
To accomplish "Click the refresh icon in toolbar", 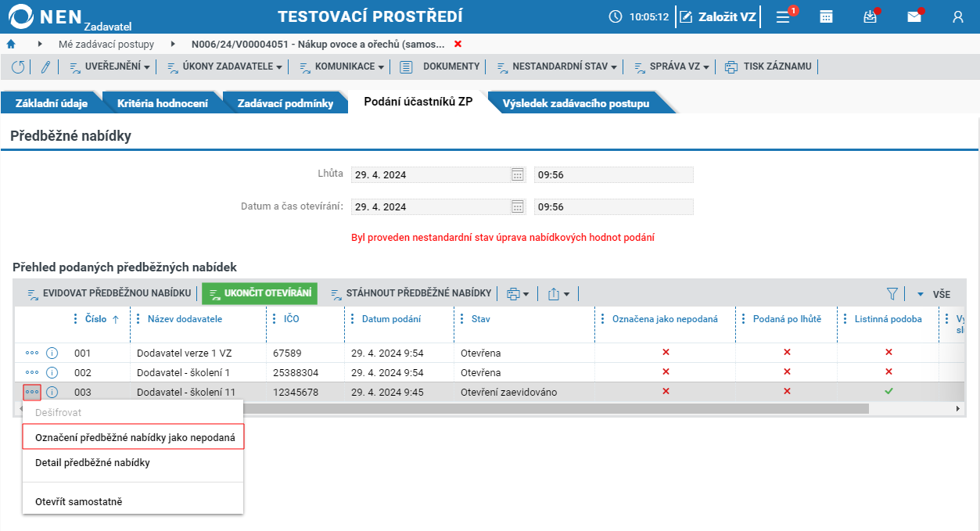I will 17,67.
